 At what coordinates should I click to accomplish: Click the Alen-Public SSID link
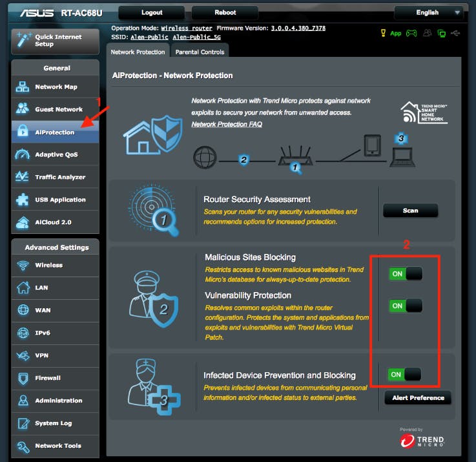149,37
